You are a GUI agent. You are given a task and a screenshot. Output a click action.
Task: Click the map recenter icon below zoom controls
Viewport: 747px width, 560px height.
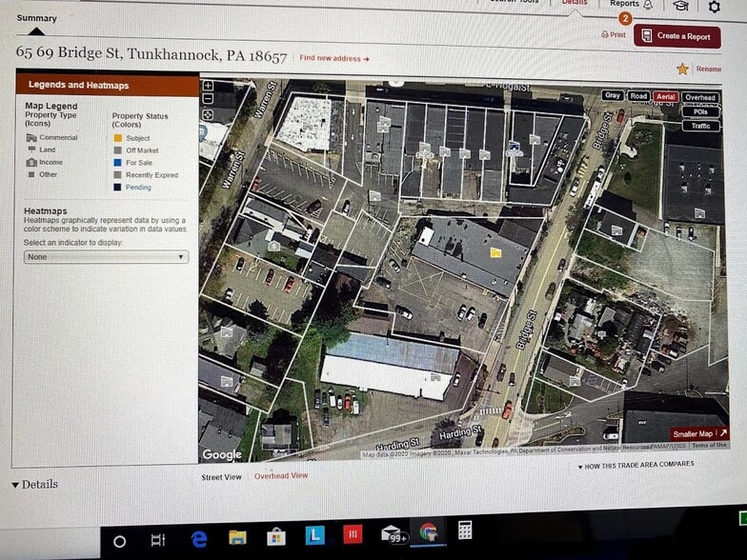208,114
